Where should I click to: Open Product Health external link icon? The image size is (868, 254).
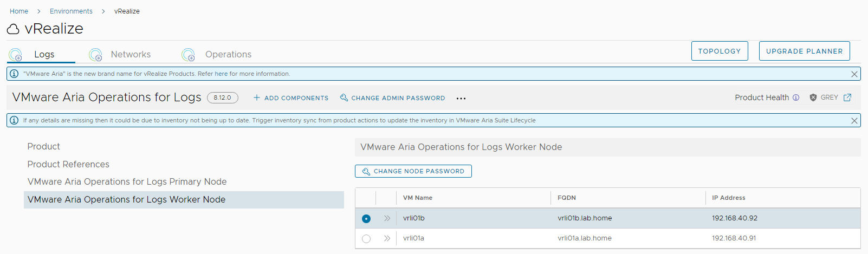click(x=847, y=97)
